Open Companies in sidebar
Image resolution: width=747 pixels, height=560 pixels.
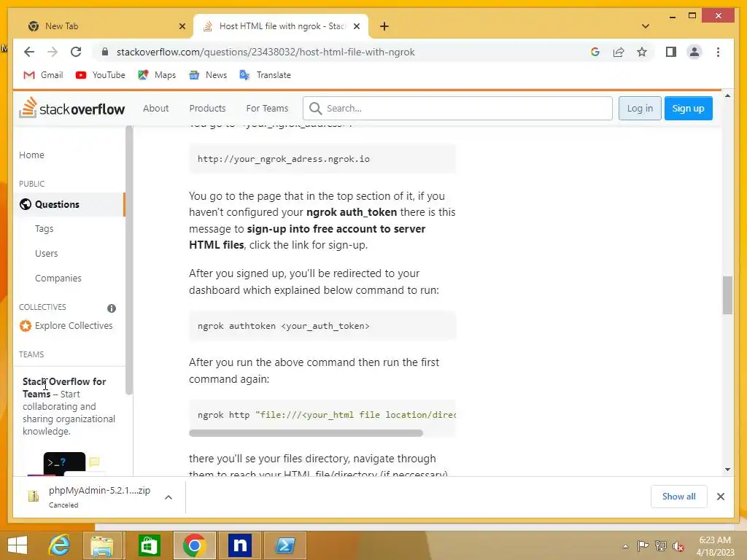(x=58, y=278)
